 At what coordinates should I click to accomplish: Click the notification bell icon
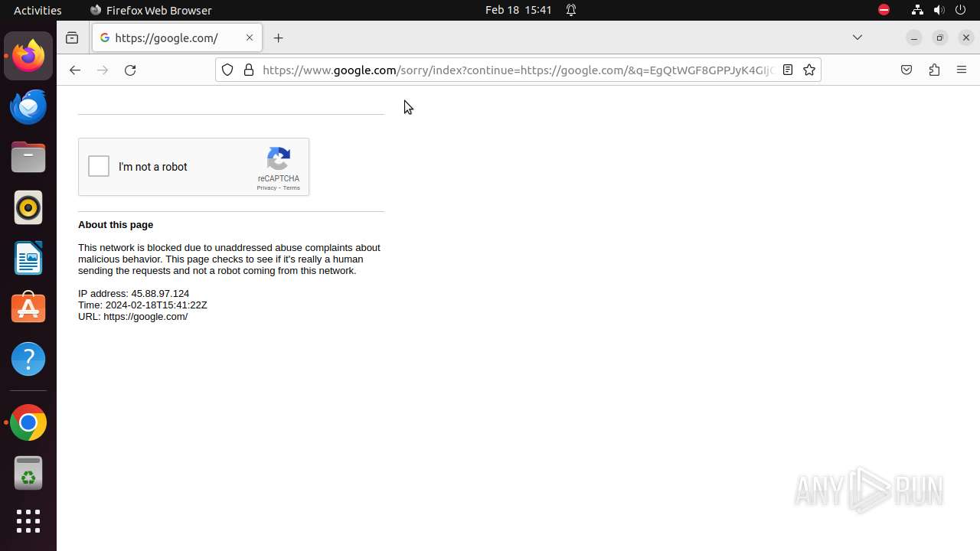pyautogui.click(x=571, y=10)
